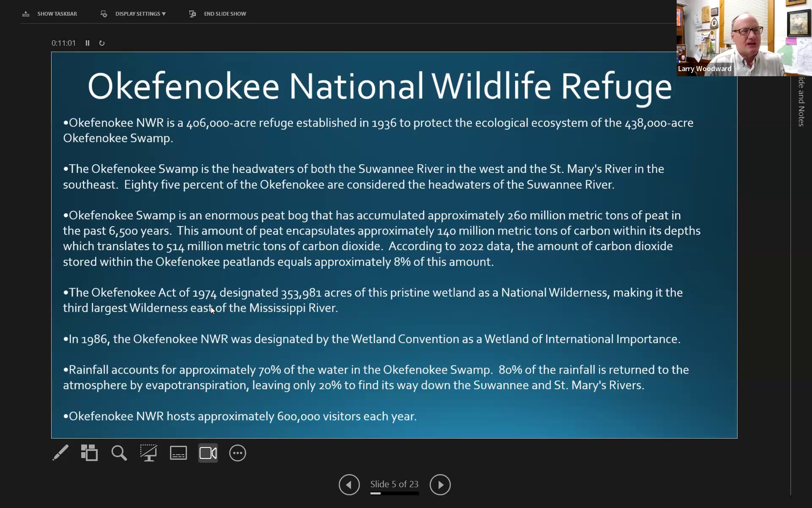
Task: Click the peat bog bullet paragraph
Action: pyautogui.click(x=382, y=238)
